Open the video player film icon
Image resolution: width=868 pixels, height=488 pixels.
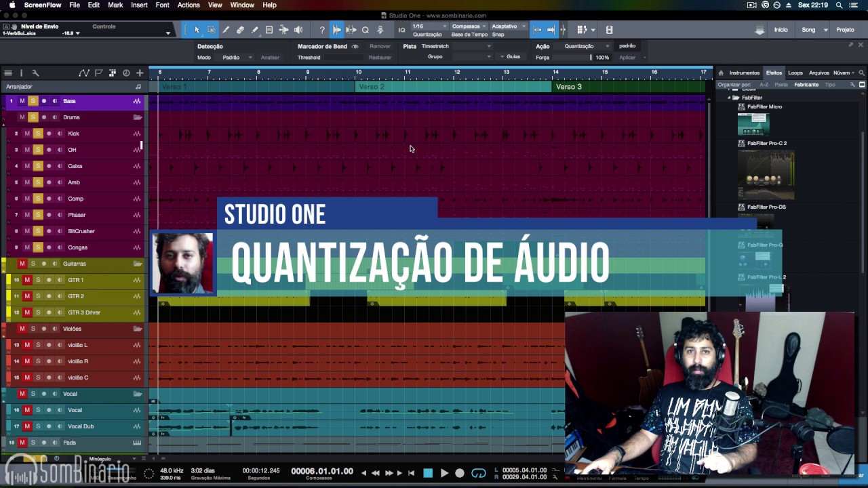[609, 30]
